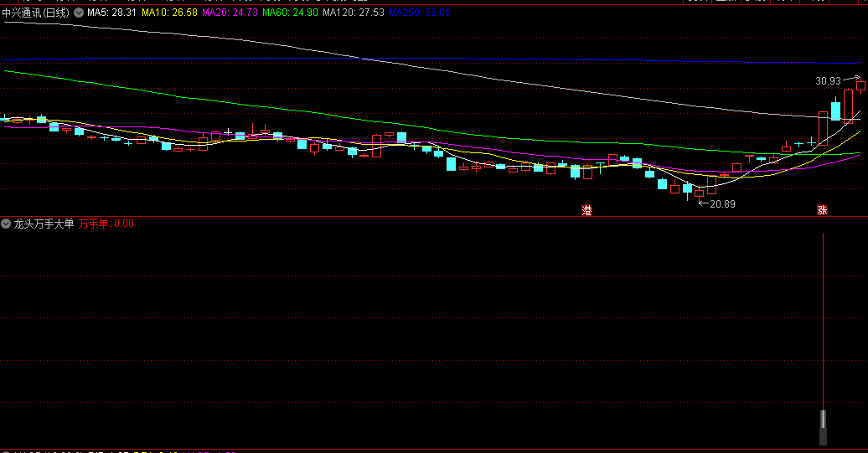Select the tall red signal line in indicator panel
The width and height of the screenshot is (868, 453).
click(x=823, y=321)
